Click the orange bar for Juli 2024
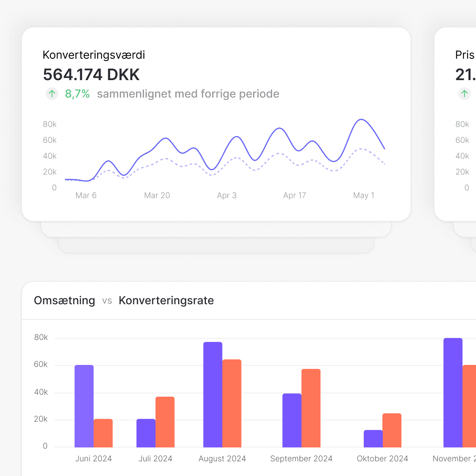The height and width of the screenshot is (476, 476). [x=165, y=422]
